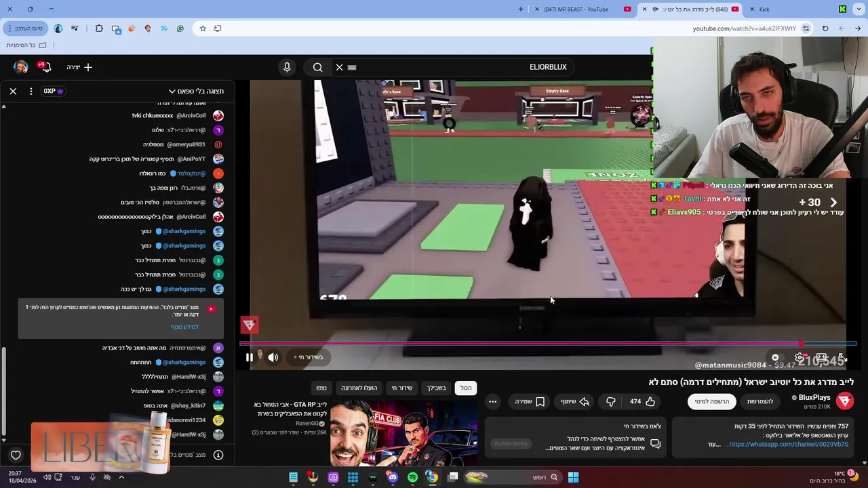Open GTA RP recommended video thumbnail

[404, 432]
